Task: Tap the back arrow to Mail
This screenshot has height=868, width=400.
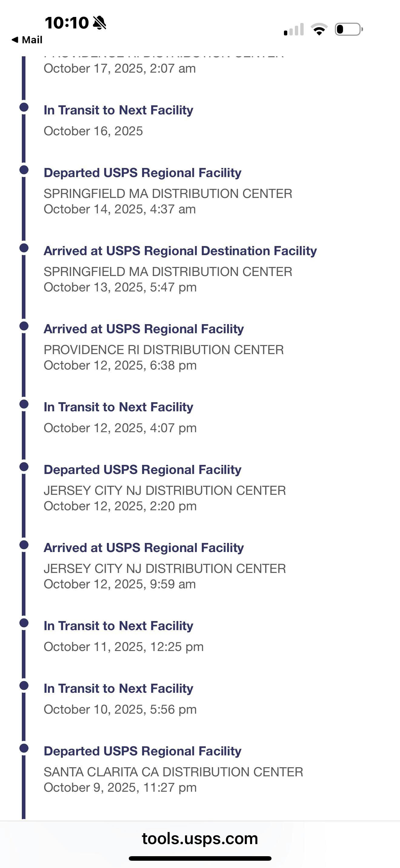Action: tap(15, 40)
